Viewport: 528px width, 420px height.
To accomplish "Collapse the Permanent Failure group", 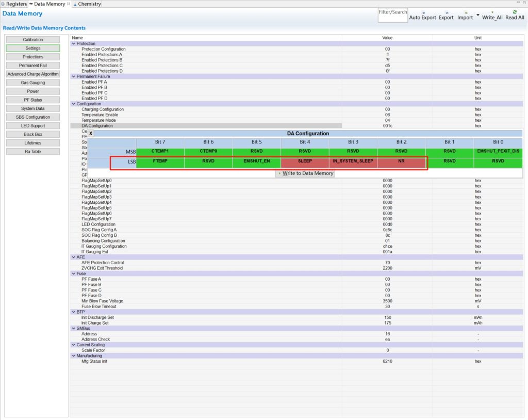I will (73, 76).
